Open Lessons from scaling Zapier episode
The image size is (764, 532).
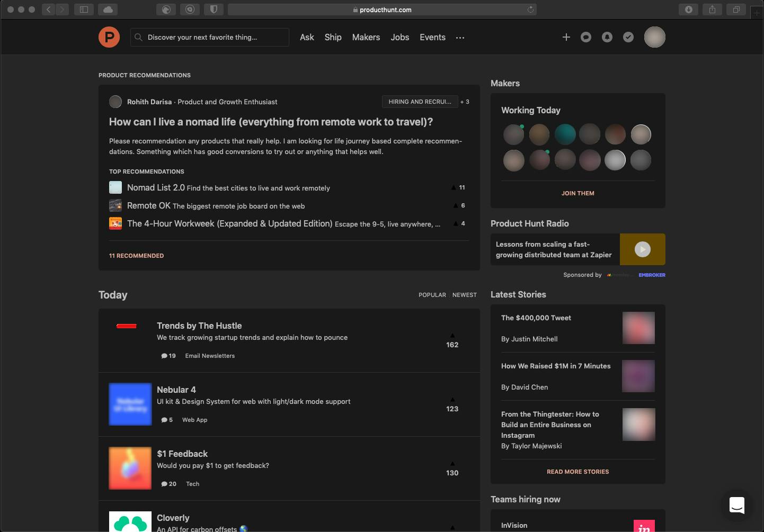pos(554,249)
